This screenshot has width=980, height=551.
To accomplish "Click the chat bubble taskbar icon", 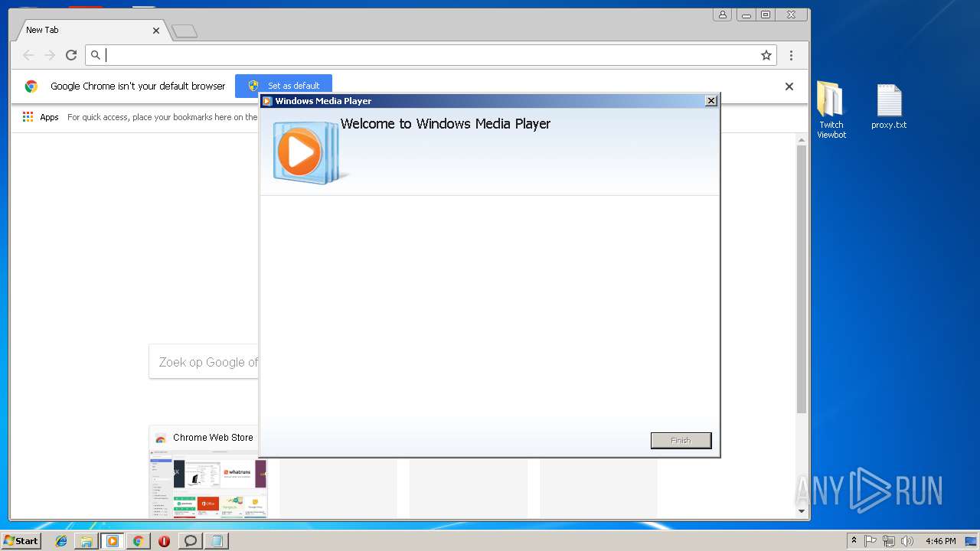I will pyautogui.click(x=191, y=541).
